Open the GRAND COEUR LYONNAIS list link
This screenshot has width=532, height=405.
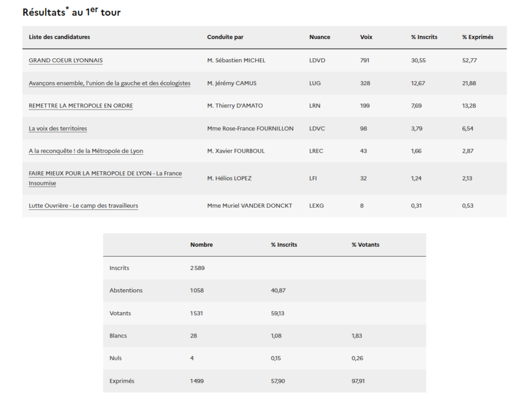point(65,60)
